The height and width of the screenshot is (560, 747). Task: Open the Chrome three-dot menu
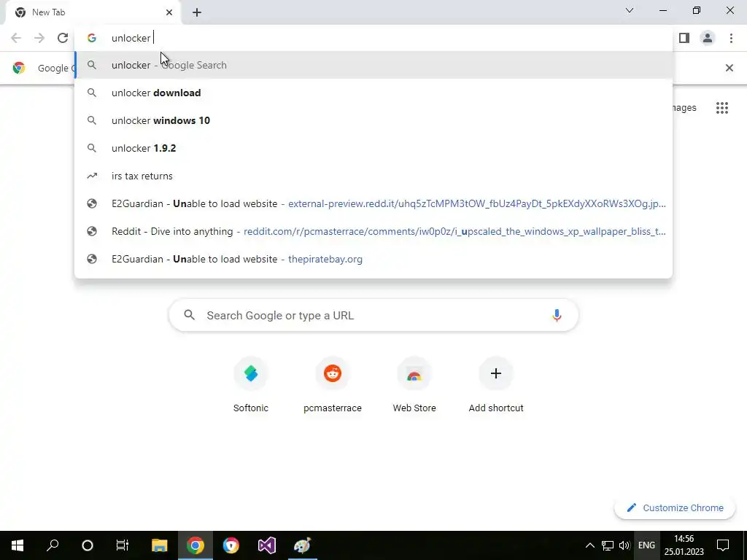(x=731, y=38)
